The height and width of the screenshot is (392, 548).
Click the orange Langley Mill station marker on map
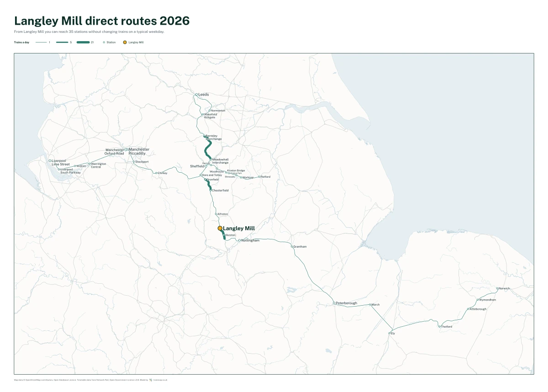point(220,228)
